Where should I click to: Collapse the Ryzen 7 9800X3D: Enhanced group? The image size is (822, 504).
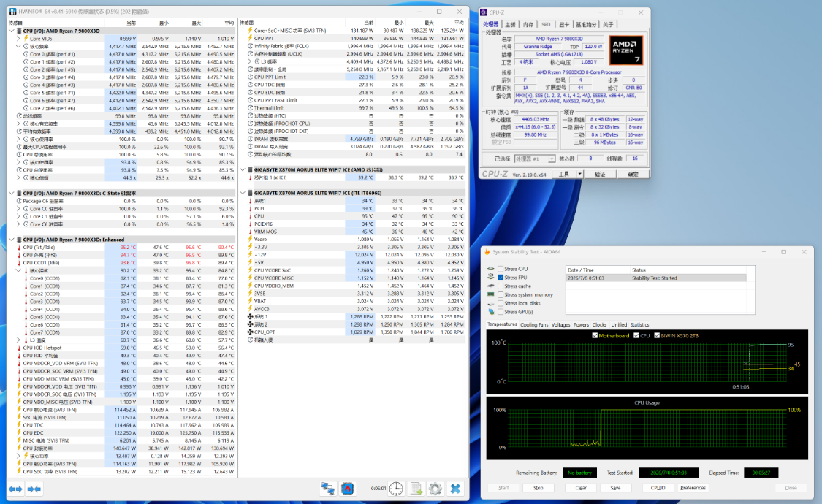pyautogui.click(x=12, y=240)
